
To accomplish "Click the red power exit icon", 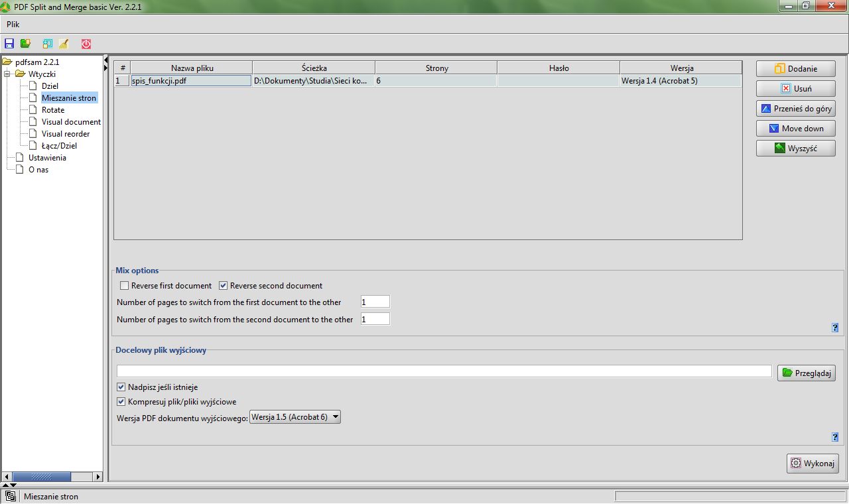I will 86,44.
